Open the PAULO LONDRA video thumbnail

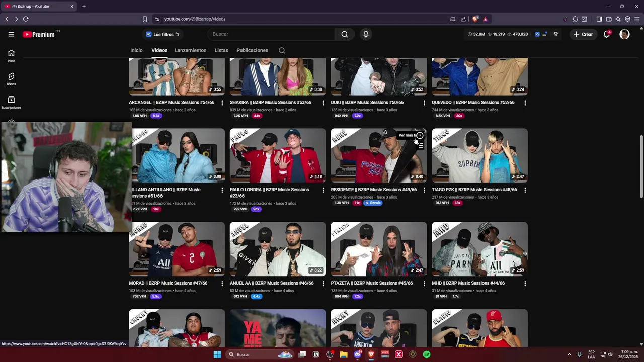[x=278, y=155]
